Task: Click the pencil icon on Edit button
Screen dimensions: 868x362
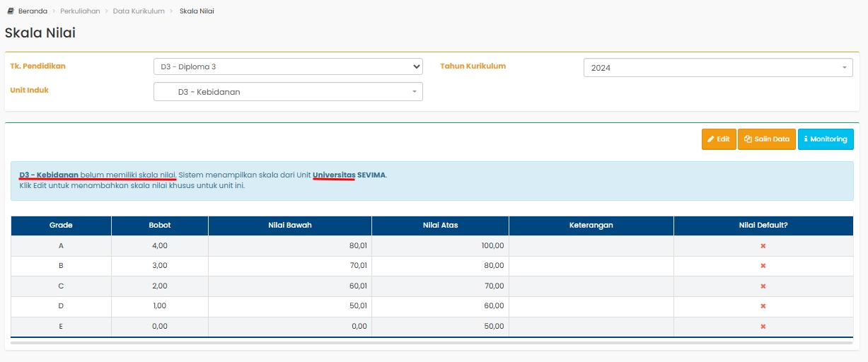Action: [x=710, y=139]
